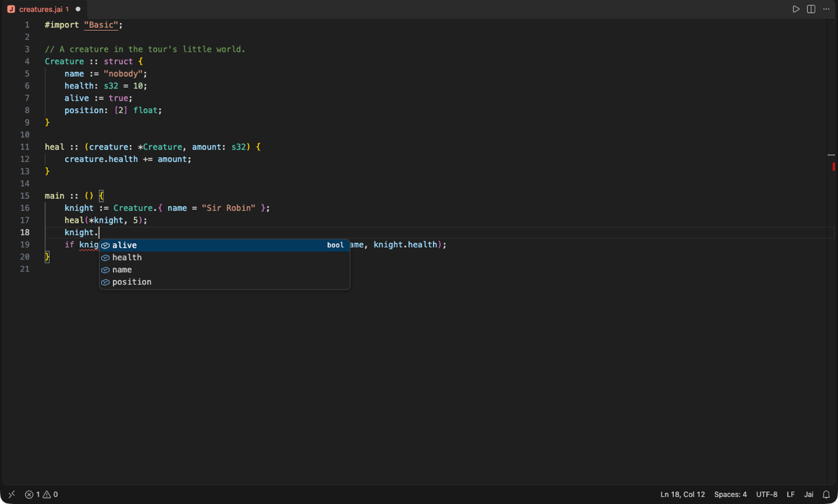The height and width of the screenshot is (504, 838).
Task: Select the creatures.jai editor tab
Action: click(x=43, y=9)
